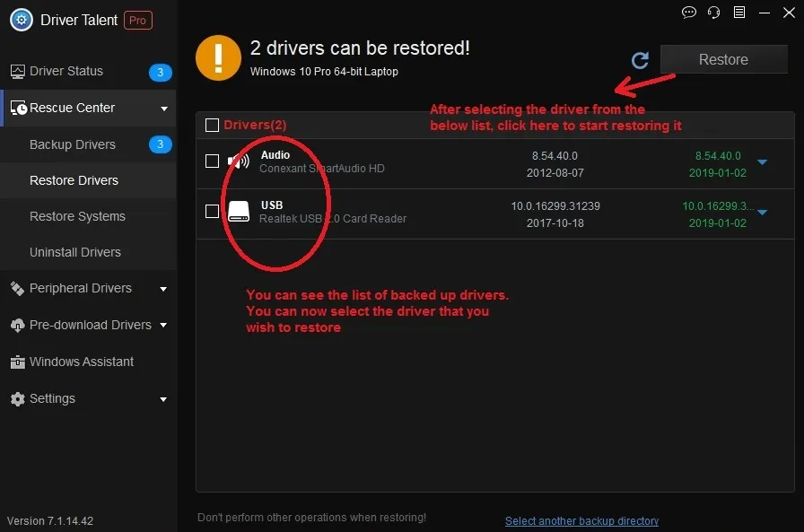The height and width of the screenshot is (532, 804).
Task: Click the '2 drivers can be restored!' heading
Action: click(x=360, y=48)
